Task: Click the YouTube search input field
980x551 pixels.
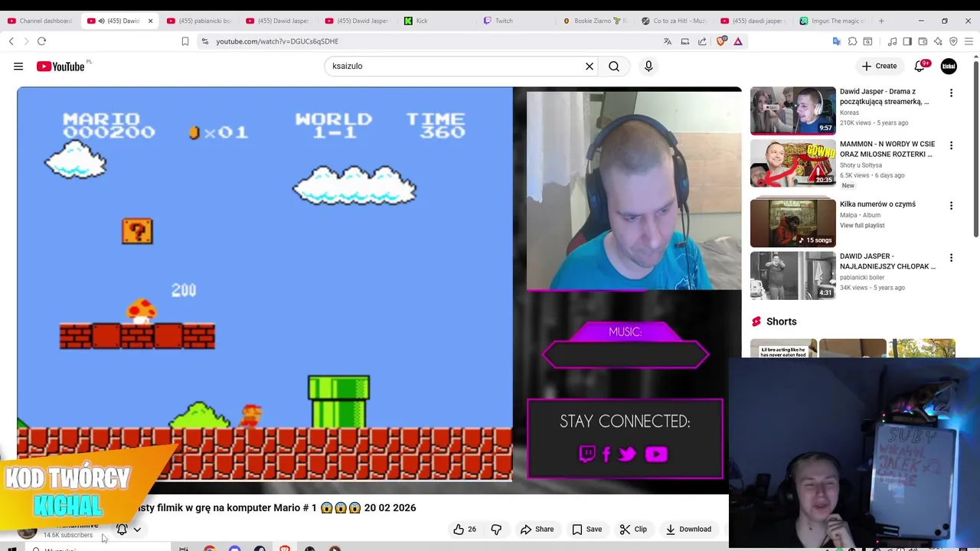Action: [456, 67]
